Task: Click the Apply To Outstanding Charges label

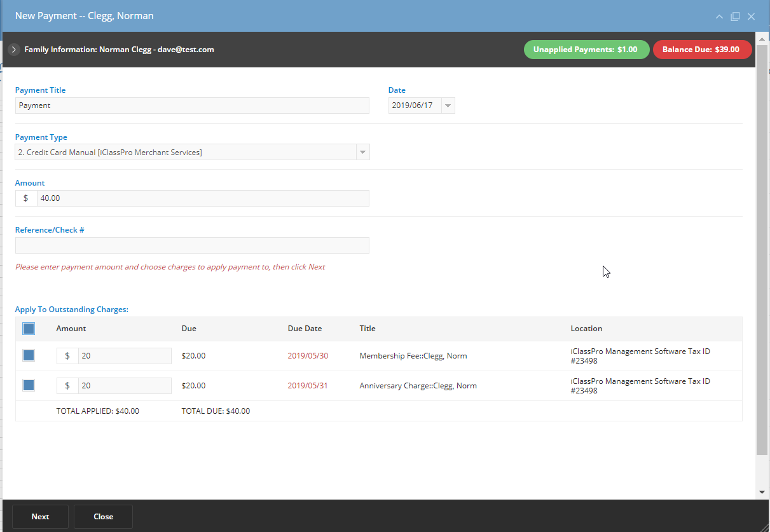Action: point(72,310)
